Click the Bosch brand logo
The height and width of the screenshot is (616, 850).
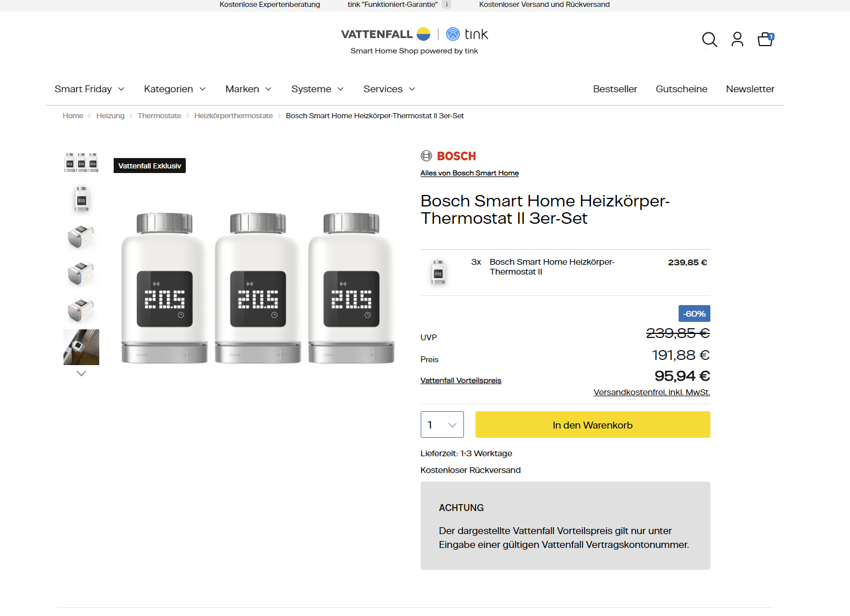pos(448,156)
